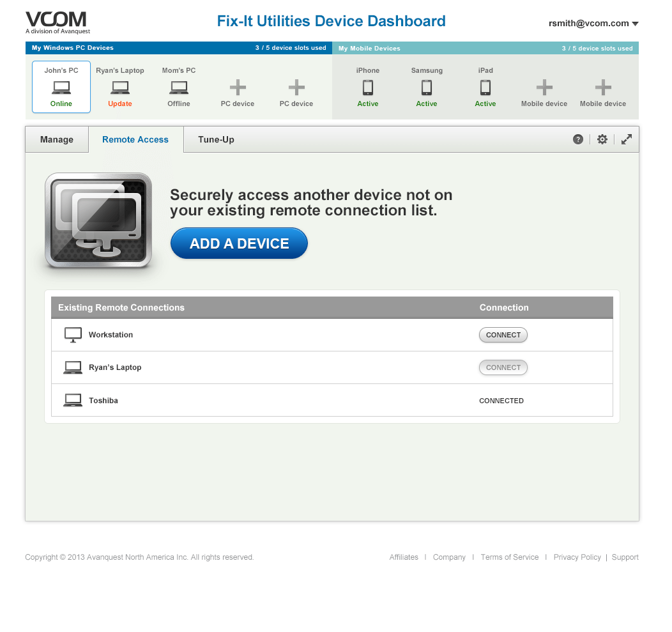This screenshot has height=632, width=672.
Task: Click the My Mobile Devices header
Action: (369, 49)
